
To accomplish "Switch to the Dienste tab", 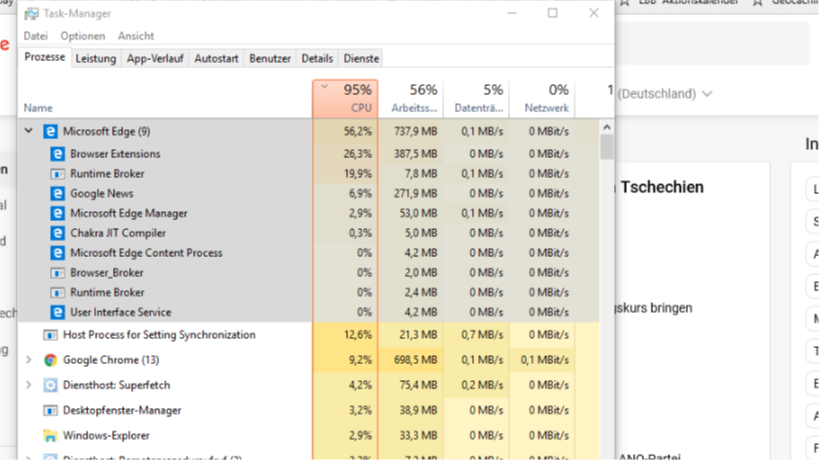I will (361, 58).
